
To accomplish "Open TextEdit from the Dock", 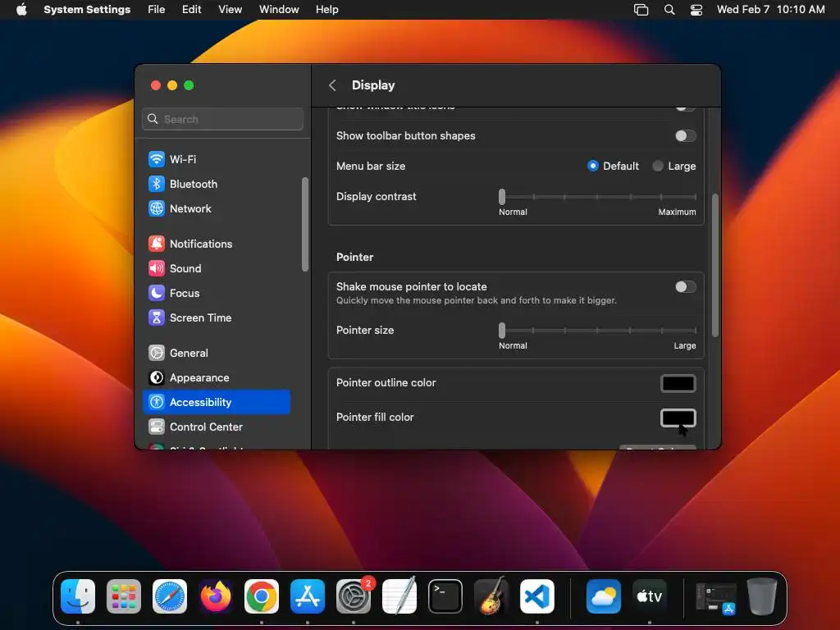I will point(399,596).
